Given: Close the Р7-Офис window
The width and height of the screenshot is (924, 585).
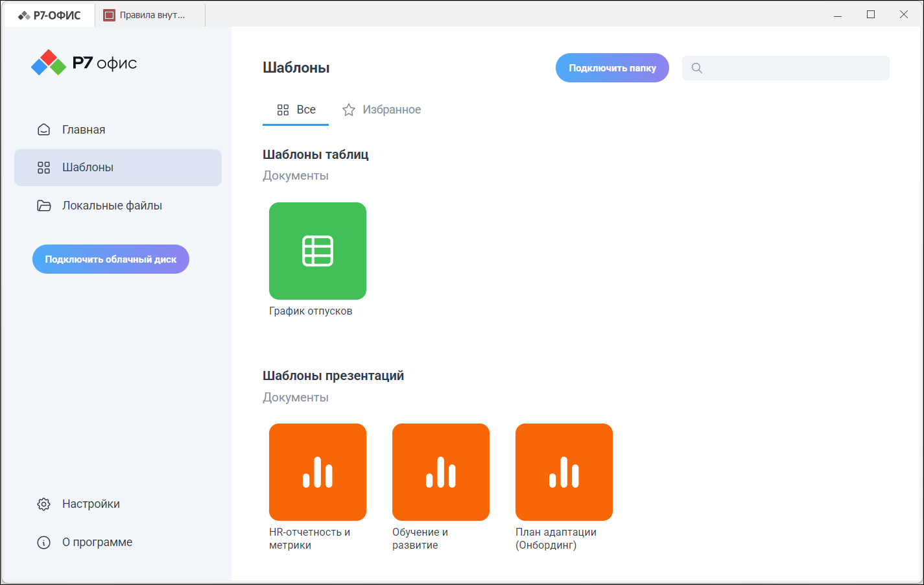Looking at the screenshot, I should [904, 15].
